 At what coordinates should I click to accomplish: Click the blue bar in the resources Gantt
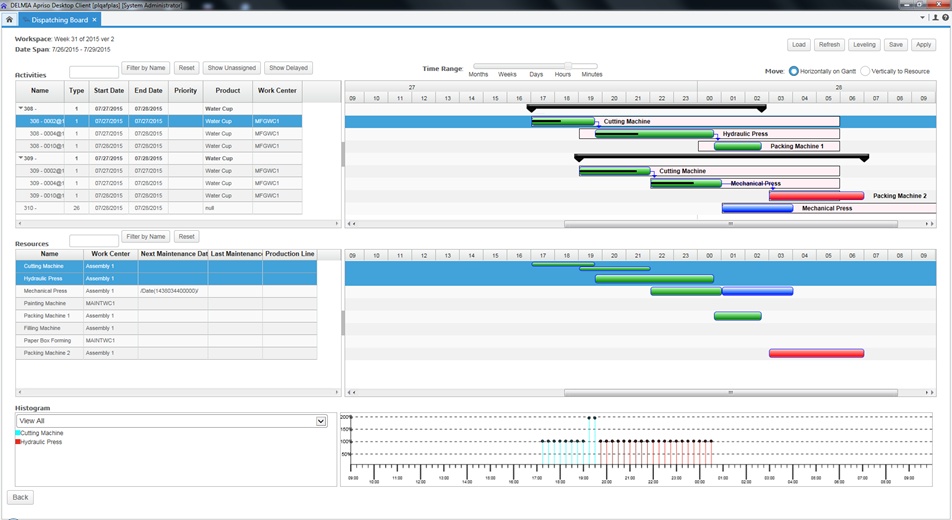click(758, 291)
